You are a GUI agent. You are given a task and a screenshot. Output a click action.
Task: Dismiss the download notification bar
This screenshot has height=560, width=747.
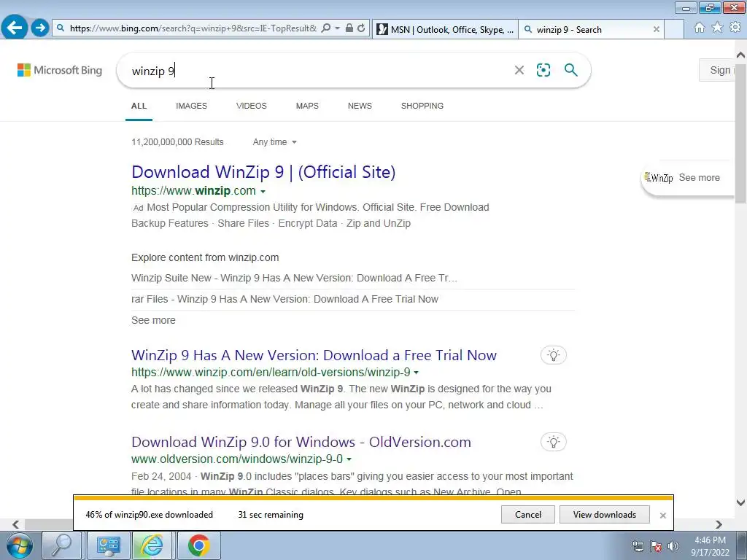click(x=662, y=516)
